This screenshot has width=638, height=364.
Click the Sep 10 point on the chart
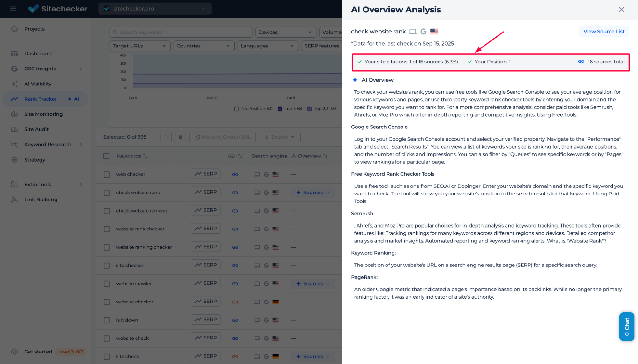click(212, 98)
